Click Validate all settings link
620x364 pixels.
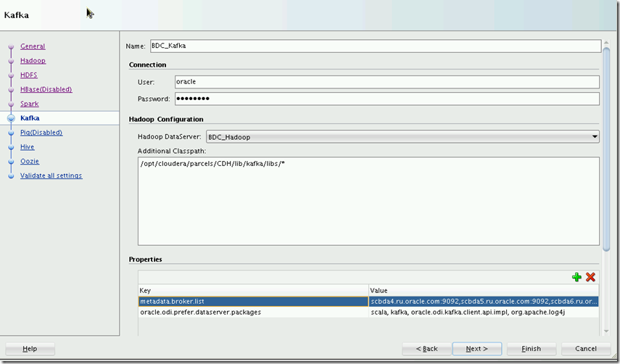point(51,175)
